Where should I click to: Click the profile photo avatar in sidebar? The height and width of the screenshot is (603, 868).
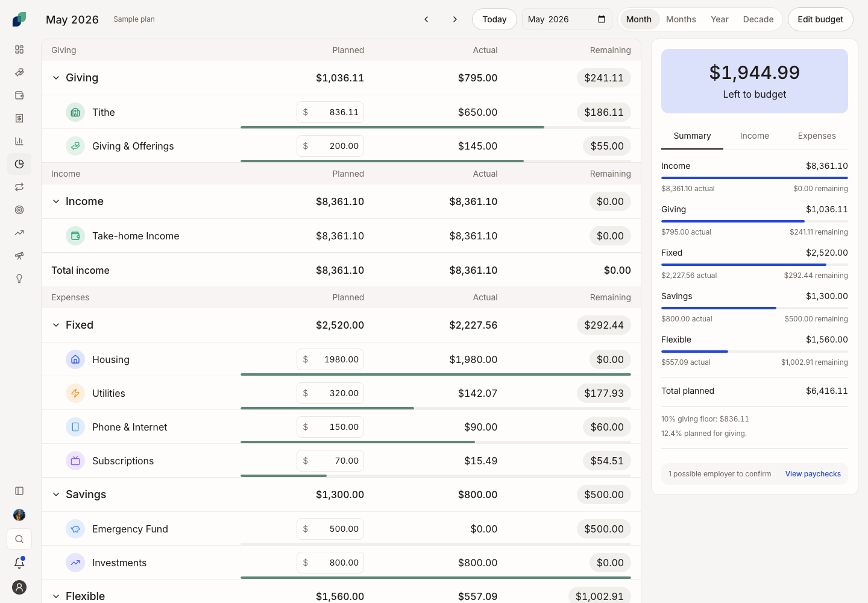point(19,515)
